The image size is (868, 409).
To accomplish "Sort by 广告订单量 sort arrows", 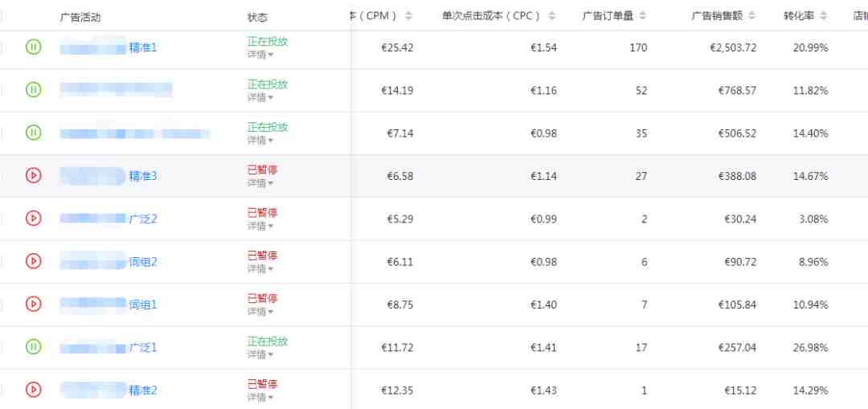I will pyautogui.click(x=642, y=16).
